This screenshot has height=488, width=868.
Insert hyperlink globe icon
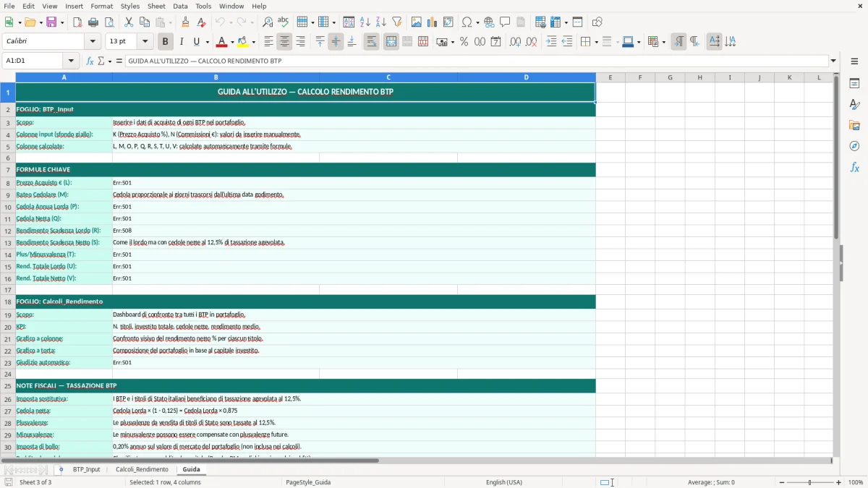[x=489, y=22]
